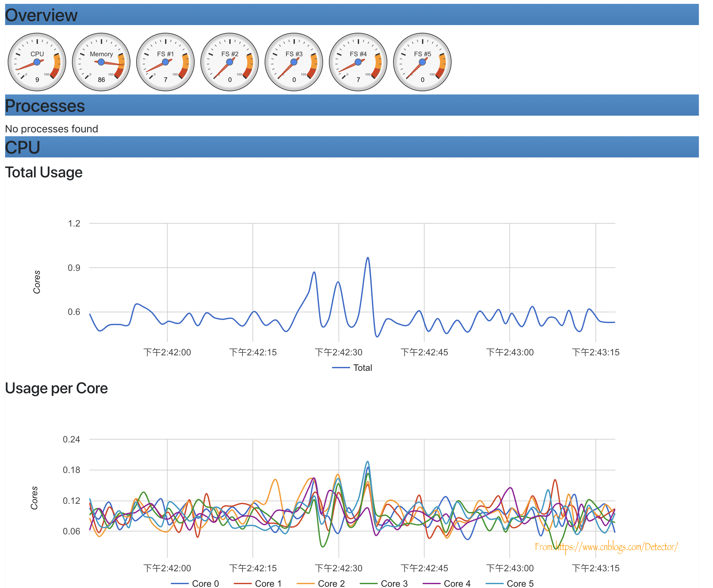Click the Memory gauge dial
The image size is (713, 588).
coord(101,62)
